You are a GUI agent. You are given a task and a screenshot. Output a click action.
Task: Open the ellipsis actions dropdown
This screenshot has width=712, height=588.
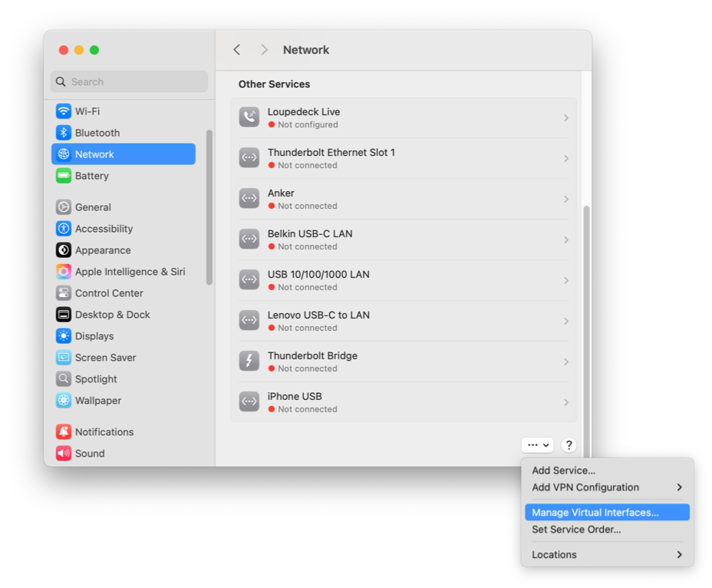coord(537,444)
